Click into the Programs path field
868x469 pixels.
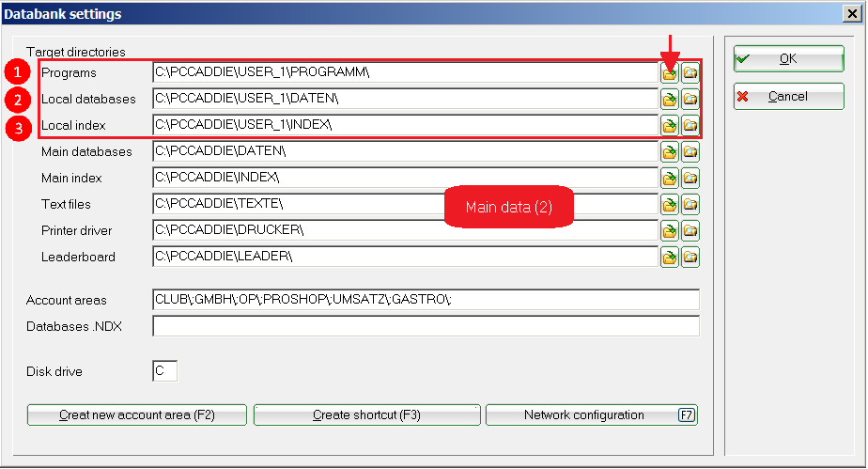(405, 72)
